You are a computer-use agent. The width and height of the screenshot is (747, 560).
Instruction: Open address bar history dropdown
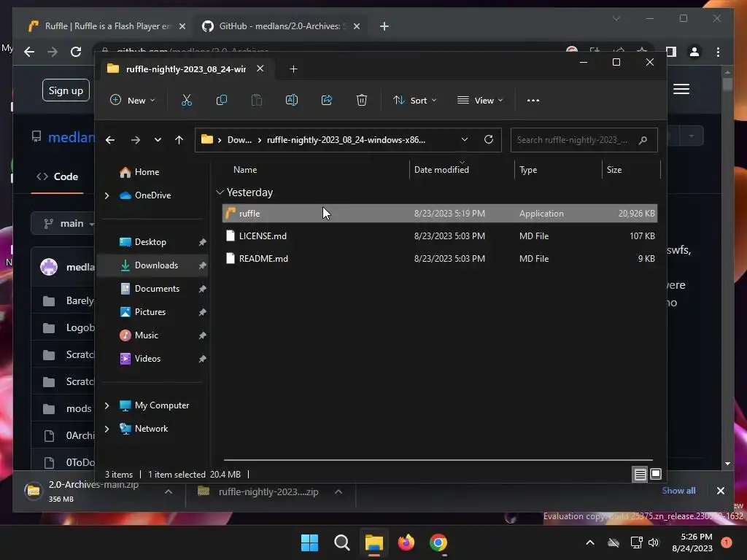point(465,139)
